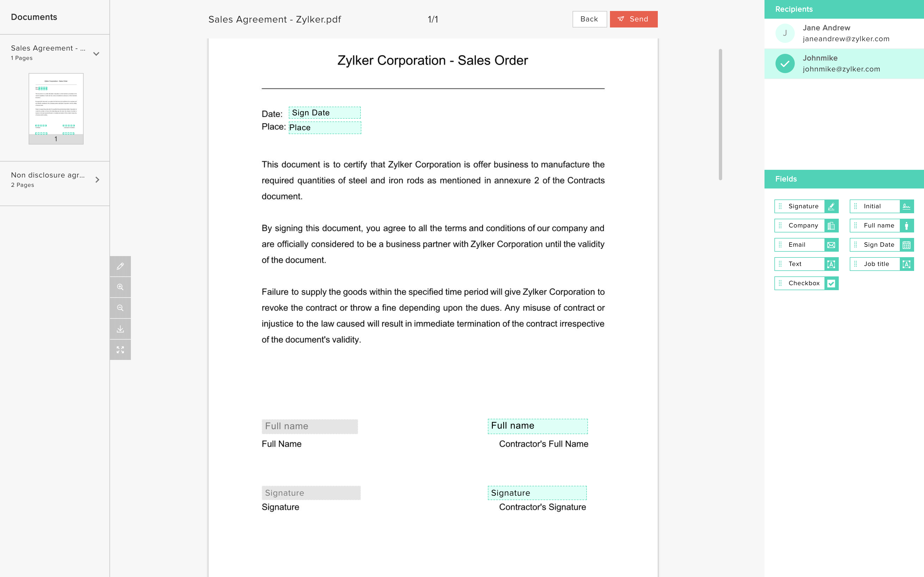Click the contractor's Signature field on the document
The height and width of the screenshot is (577, 924).
coord(537,493)
